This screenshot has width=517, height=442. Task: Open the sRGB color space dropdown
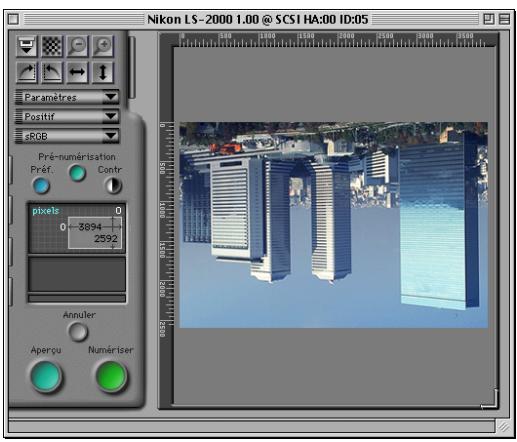pos(67,136)
